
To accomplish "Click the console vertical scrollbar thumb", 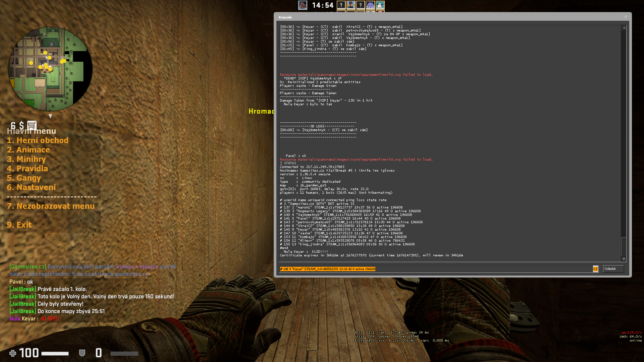I will (x=624, y=246).
